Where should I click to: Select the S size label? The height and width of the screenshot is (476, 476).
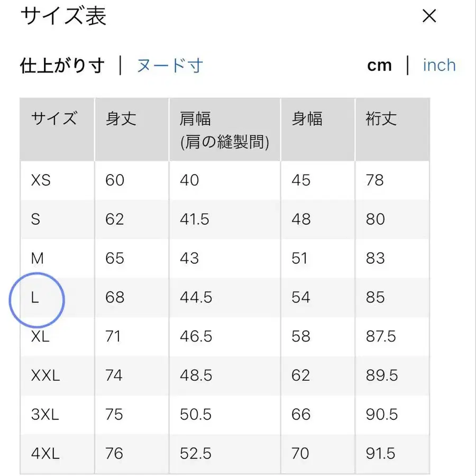point(35,219)
